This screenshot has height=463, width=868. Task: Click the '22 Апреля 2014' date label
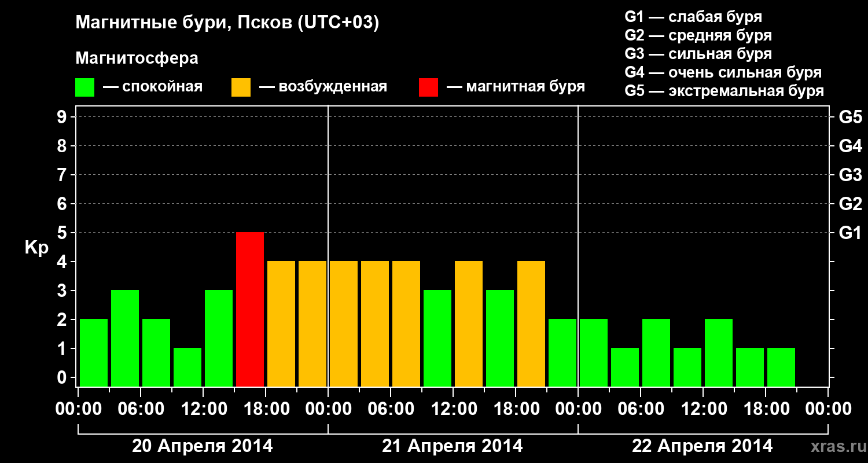point(703,446)
